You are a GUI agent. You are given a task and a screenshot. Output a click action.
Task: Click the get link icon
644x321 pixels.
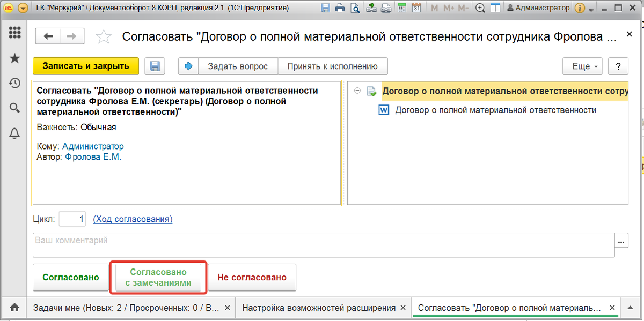coord(371,8)
